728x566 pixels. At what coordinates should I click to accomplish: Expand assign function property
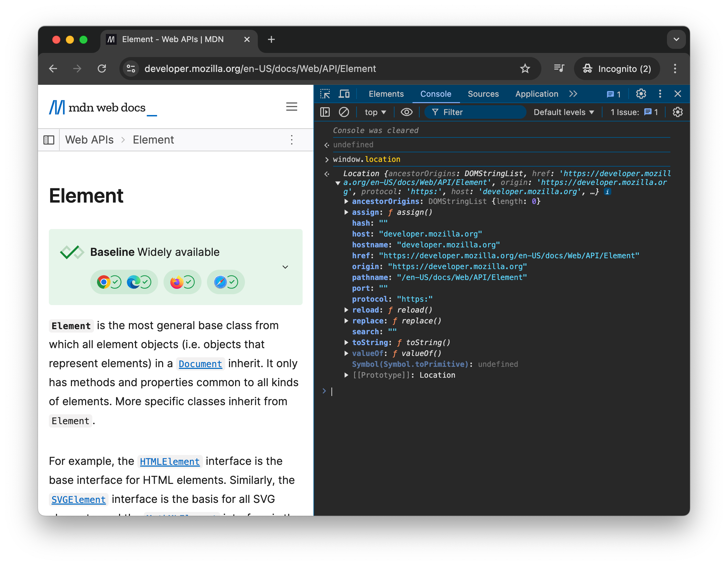[x=346, y=212]
